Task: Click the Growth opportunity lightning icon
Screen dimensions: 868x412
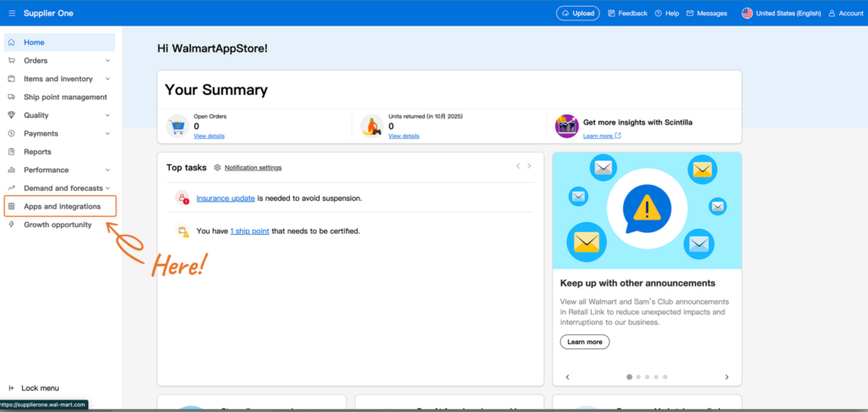Action: tap(12, 225)
